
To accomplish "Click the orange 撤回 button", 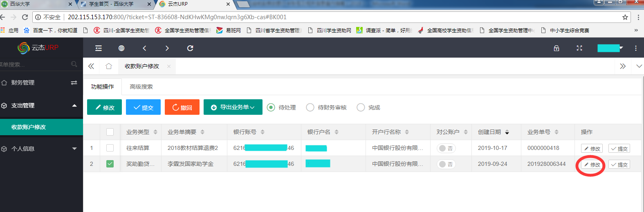I will (x=182, y=107).
